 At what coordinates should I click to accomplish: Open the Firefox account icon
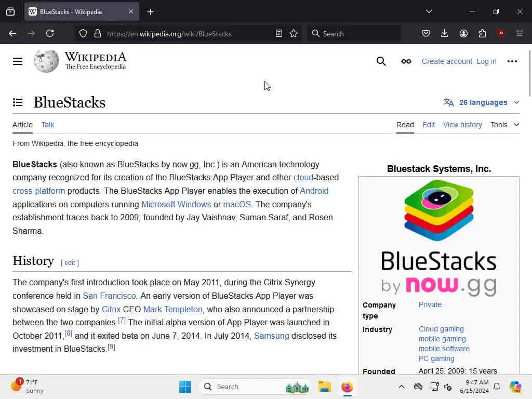pyautogui.click(x=463, y=33)
